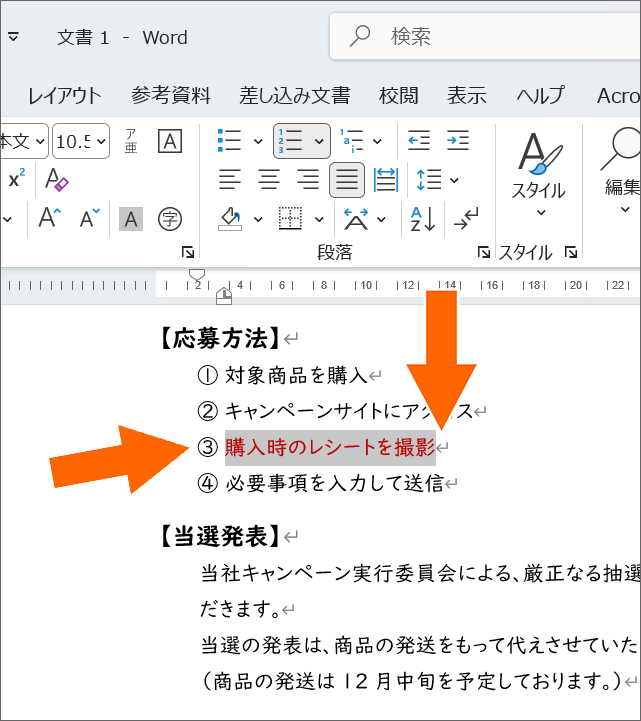
Task: Increase indent of the paragraph
Action: pos(458,141)
